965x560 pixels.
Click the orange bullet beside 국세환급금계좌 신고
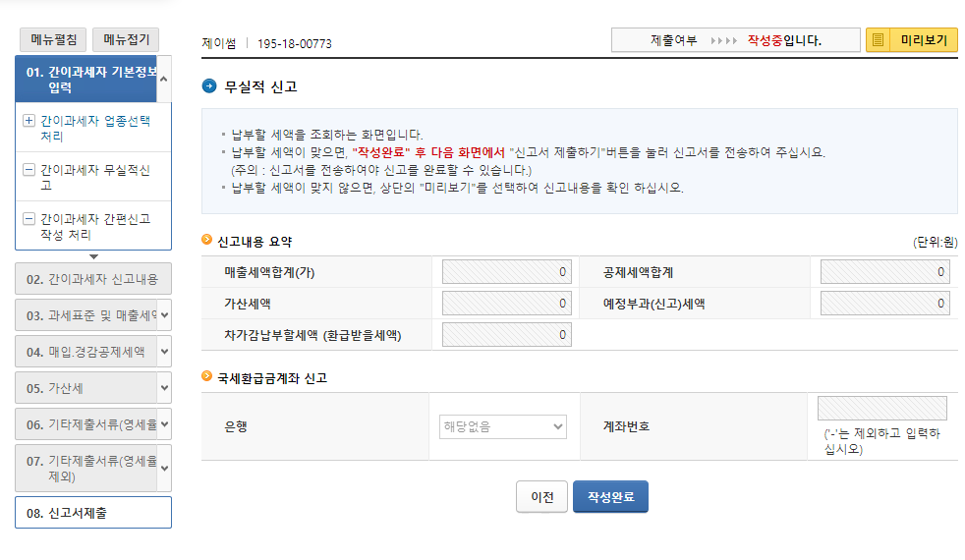(206, 376)
